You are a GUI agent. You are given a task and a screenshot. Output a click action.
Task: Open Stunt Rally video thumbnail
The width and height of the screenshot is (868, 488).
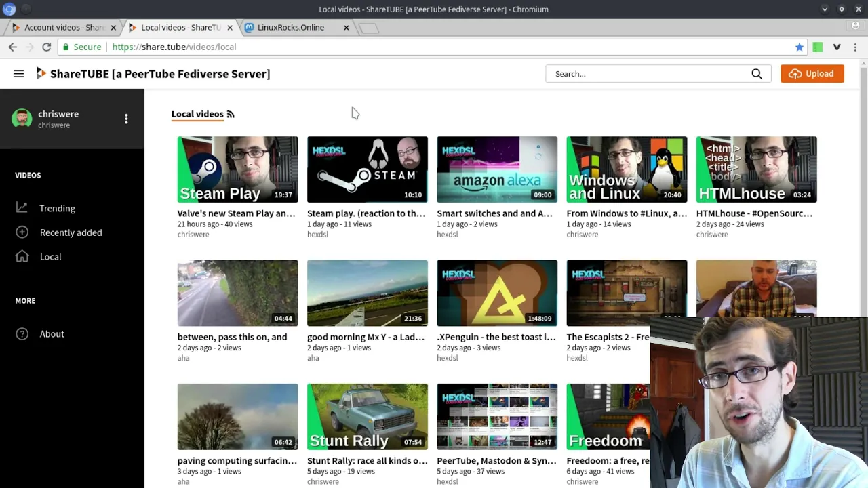coord(367,417)
